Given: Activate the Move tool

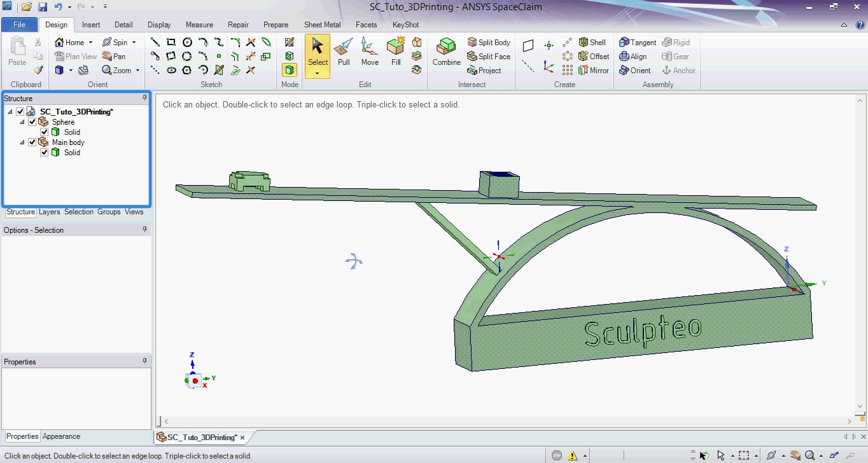Looking at the screenshot, I should coord(370,52).
